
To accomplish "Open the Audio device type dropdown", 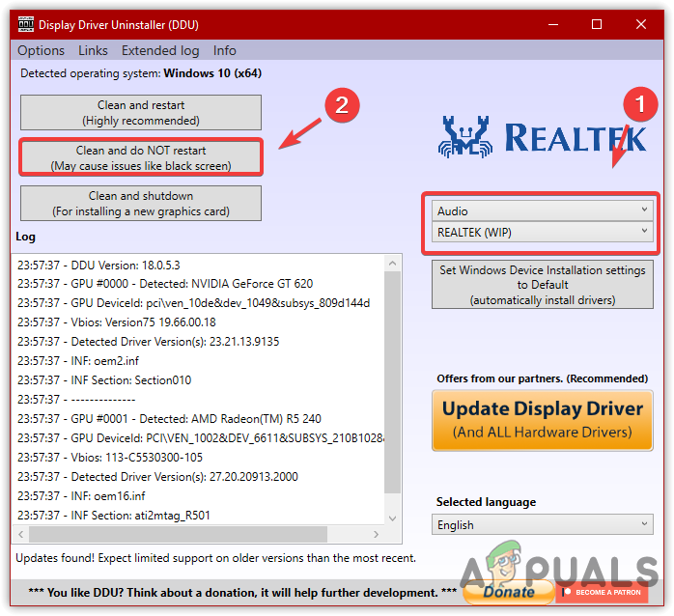I will (x=543, y=210).
